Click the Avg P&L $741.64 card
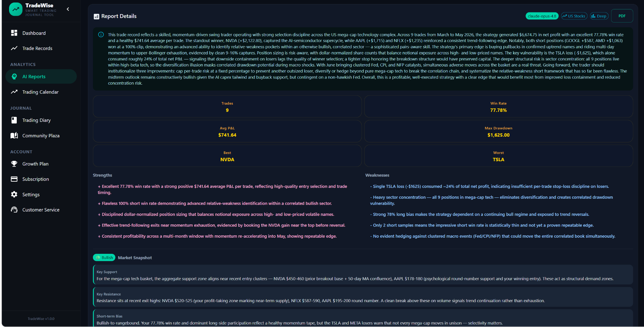 [227, 131]
